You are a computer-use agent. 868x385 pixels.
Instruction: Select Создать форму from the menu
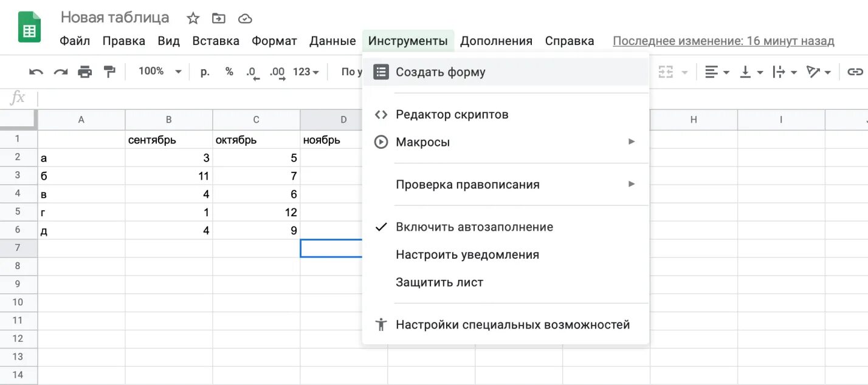point(440,72)
